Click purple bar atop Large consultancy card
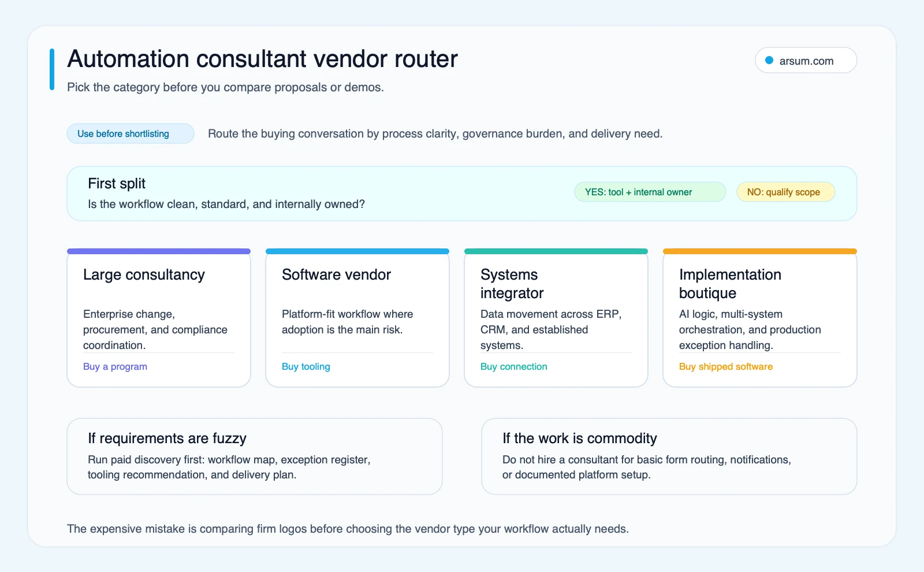Viewport: 924px width, 572px height. (159, 251)
